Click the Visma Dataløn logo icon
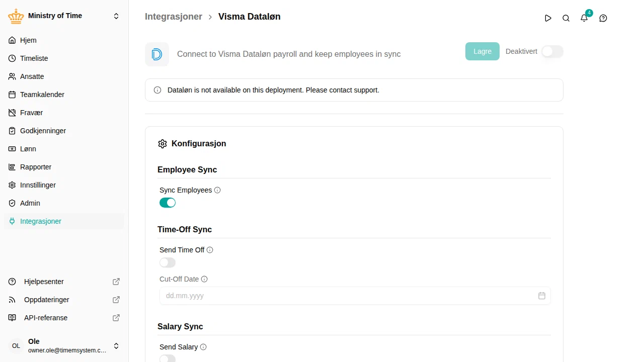644x362 pixels. pos(157,54)
